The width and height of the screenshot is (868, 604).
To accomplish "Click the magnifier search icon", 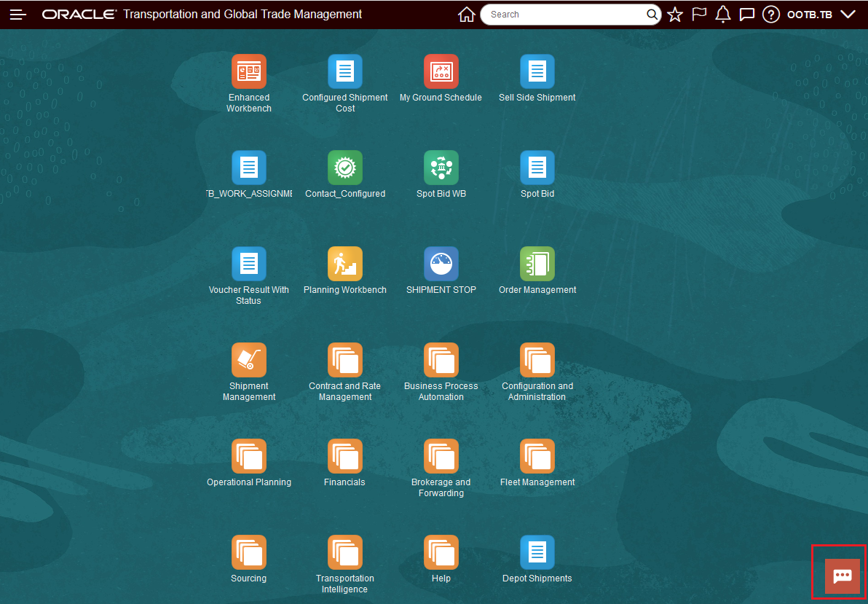I will [x=652, y=15].
